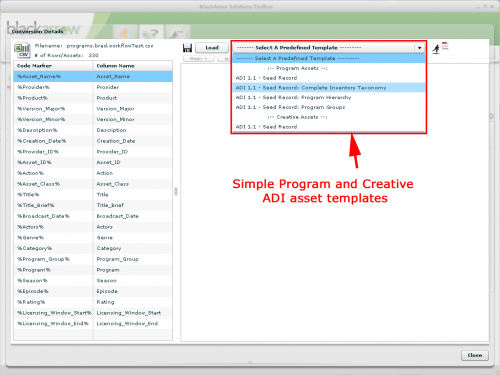Click the first colorful toolbar icon in header
This screenshot has width=500, height=375.
pos(125,33)
